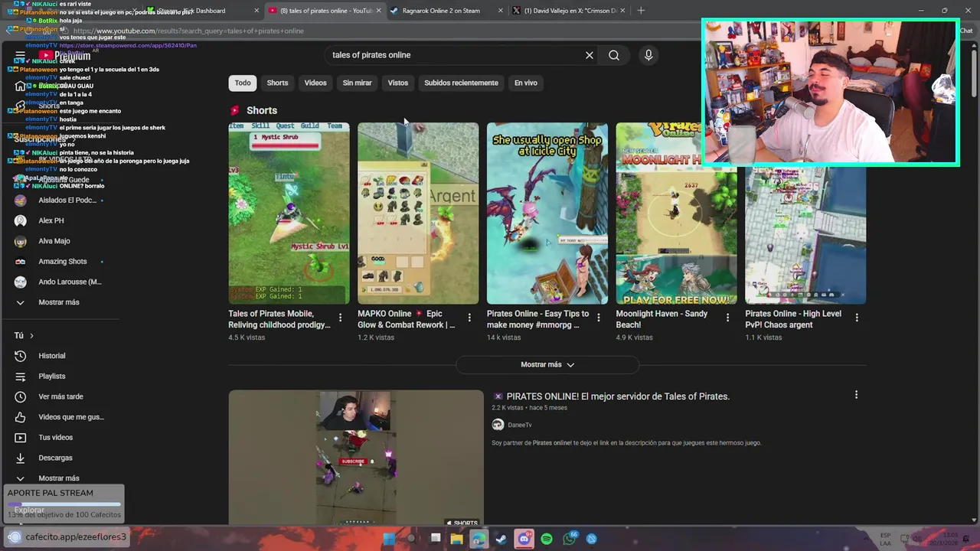Expand Mostrar más below Descargas
980x551 pixels.
[x=59, y=478]
